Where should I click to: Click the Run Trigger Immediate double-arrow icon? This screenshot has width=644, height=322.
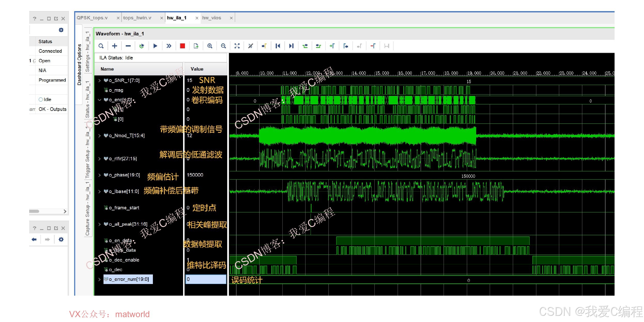pos(169,46)
